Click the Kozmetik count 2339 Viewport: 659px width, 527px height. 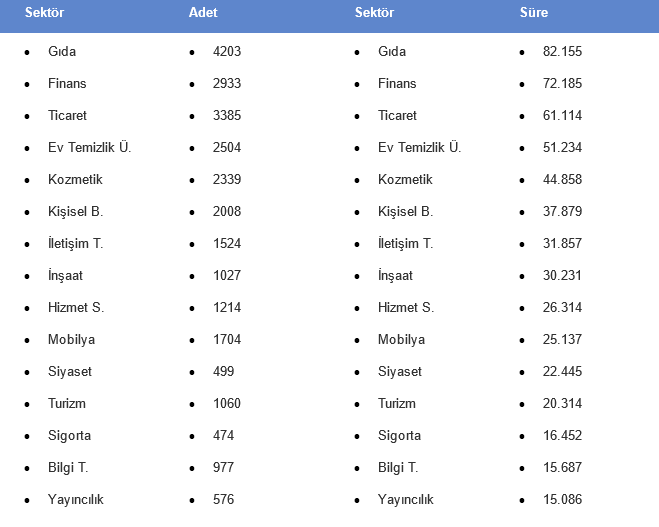coord(227,179)
